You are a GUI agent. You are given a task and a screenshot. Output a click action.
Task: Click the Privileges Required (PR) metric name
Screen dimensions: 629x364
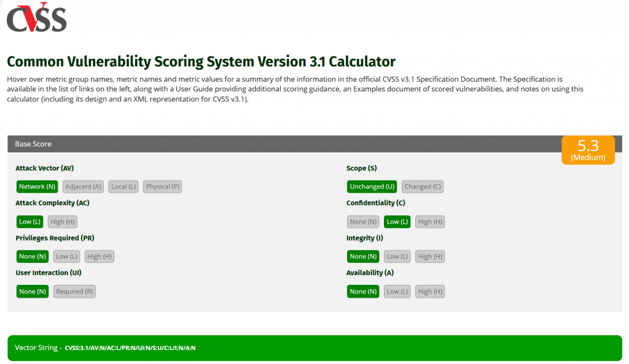(x=55, y=238)
